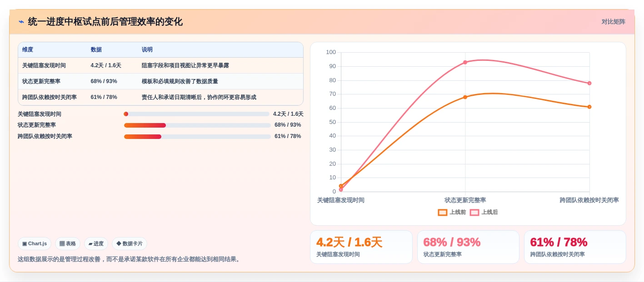Viewport: 644px width, 282px height.
Task: Select the 数据卡片 tag chip
Action: click(x=130, y=243)
